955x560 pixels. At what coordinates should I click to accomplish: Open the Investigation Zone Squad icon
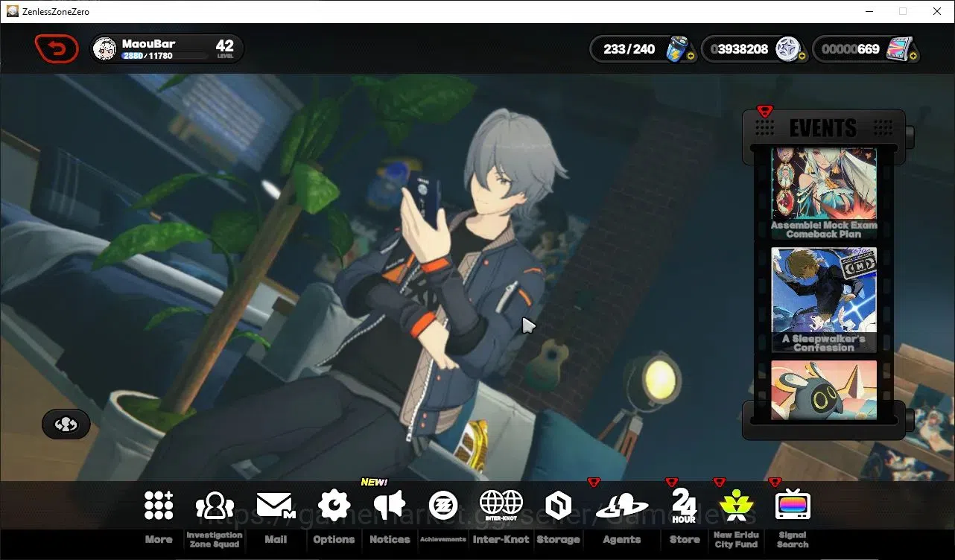(x=215, y=506)
